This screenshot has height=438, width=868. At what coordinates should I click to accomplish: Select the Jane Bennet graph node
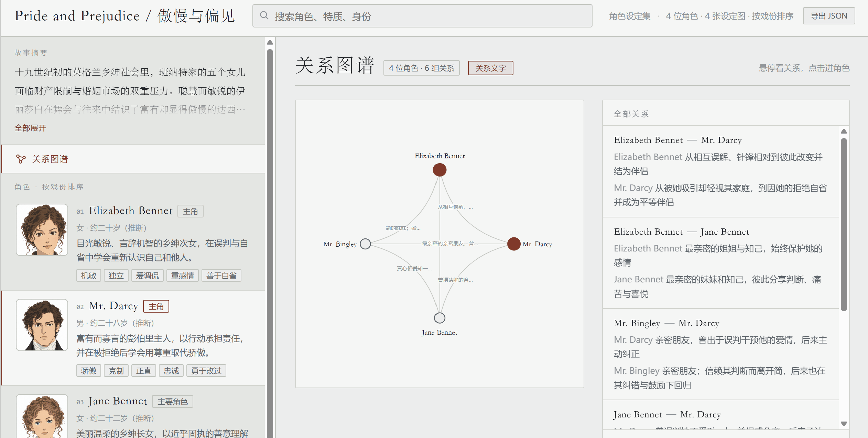pyautogui.click(x=440, y=318)
